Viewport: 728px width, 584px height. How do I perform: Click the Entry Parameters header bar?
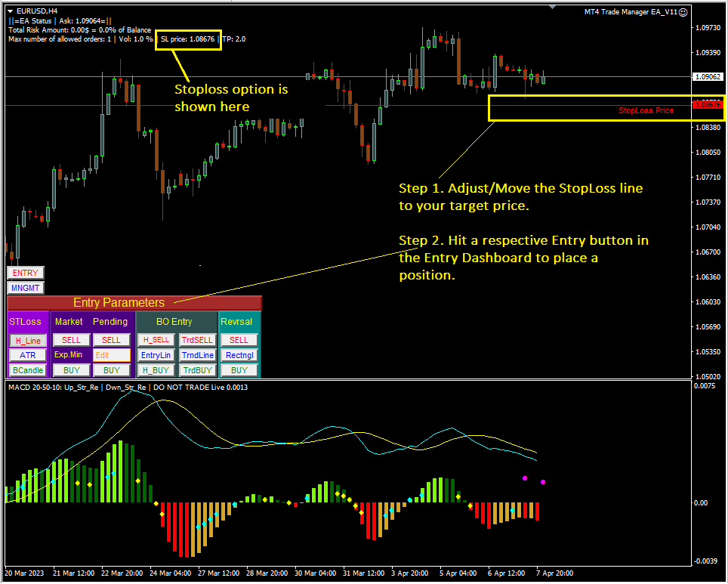134,303
